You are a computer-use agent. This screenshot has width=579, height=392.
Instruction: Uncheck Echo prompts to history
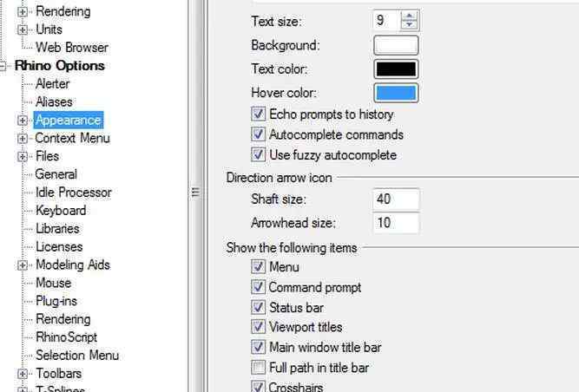pos(258,114)
